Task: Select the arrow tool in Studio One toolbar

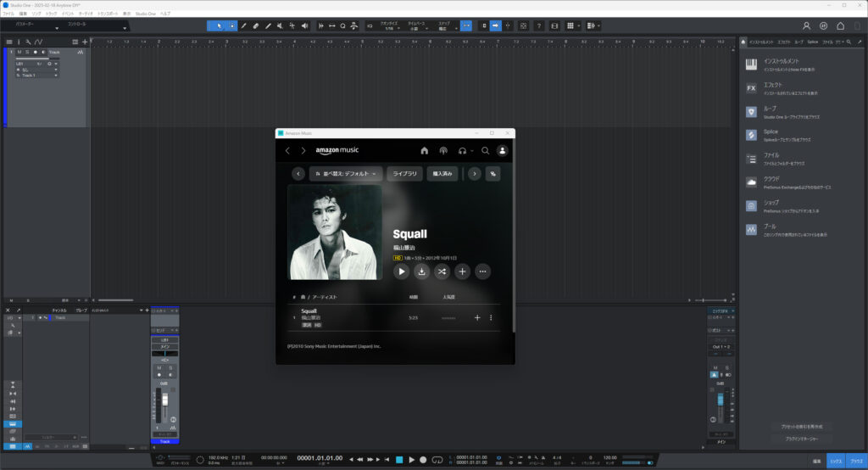Action: 217,25
